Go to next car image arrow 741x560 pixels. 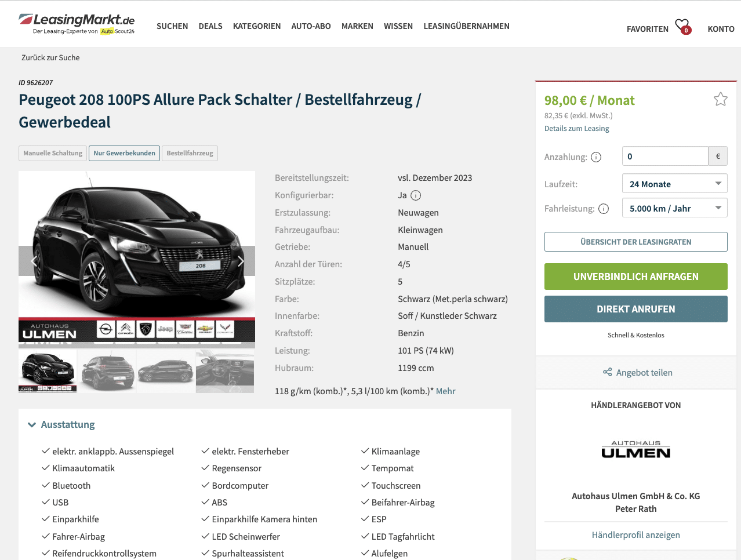241,261
